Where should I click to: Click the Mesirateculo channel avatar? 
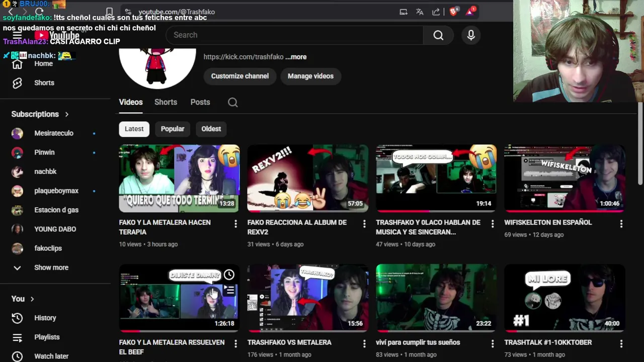[x=17, y=133]
